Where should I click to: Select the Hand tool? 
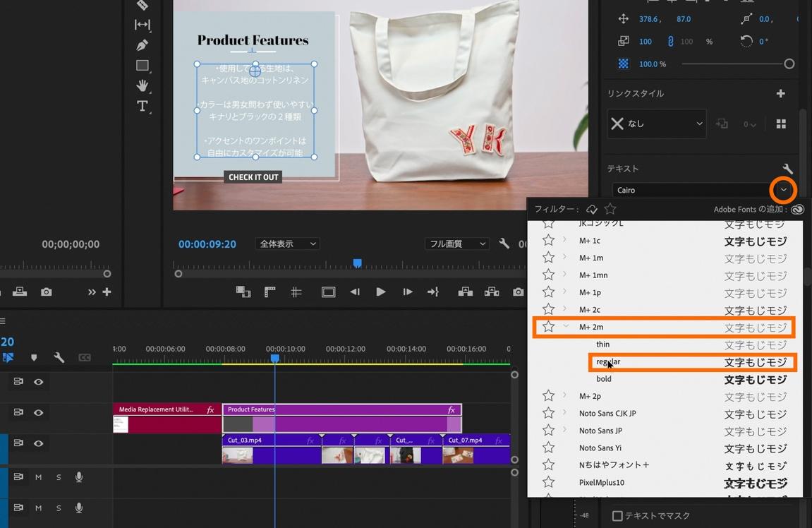pyautogui.click(x=142, y=85)
